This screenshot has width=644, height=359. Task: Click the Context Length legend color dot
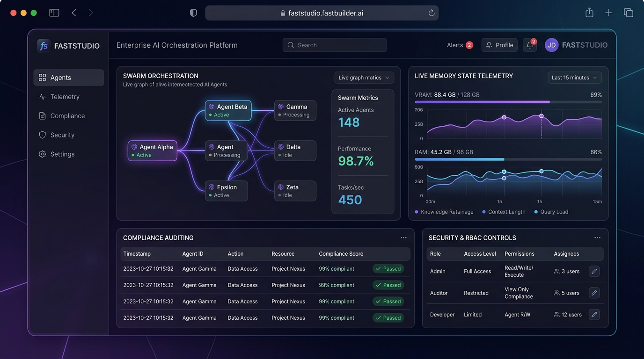pyautogui.click(x=484, y=212)
